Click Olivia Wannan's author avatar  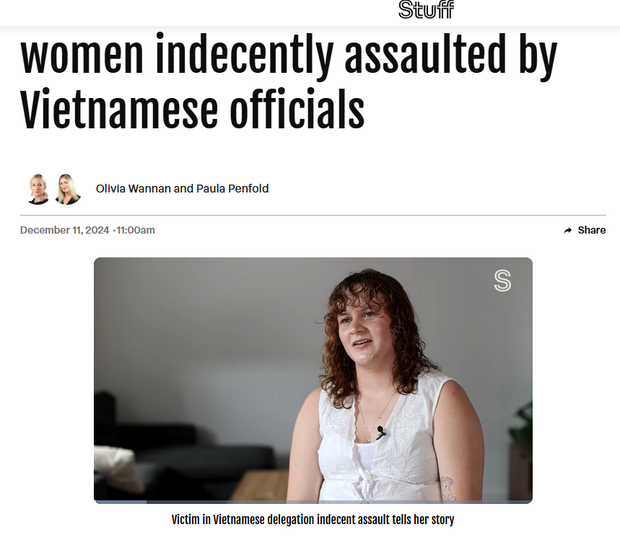pos(39,189)
